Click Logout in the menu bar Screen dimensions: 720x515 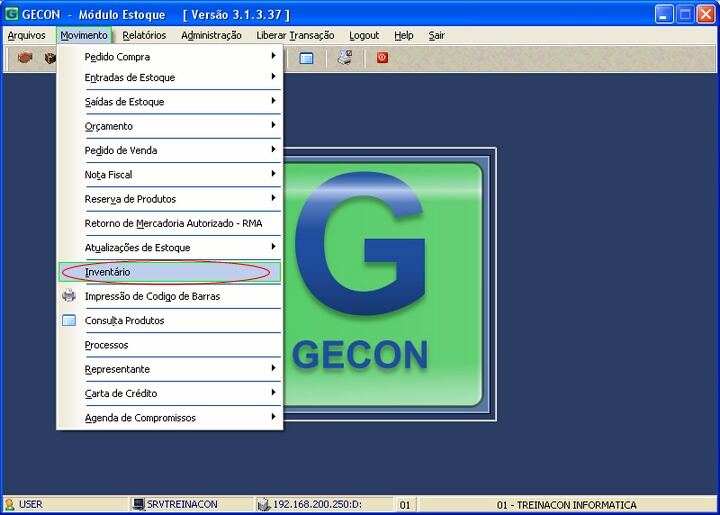pos(364,35)
